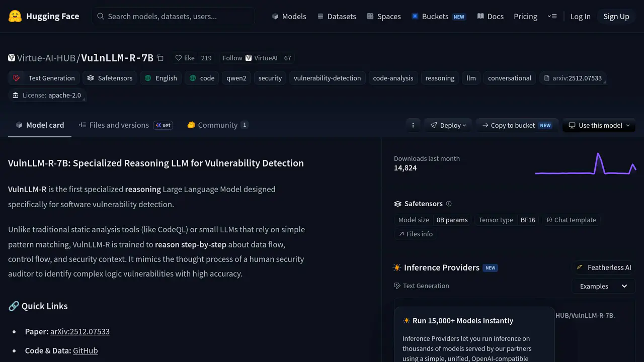Viewport: 644px width, 362px height.
Task: Click the vulnerability-detection tag
Action: pyautogui.click(x=328, y=78)
